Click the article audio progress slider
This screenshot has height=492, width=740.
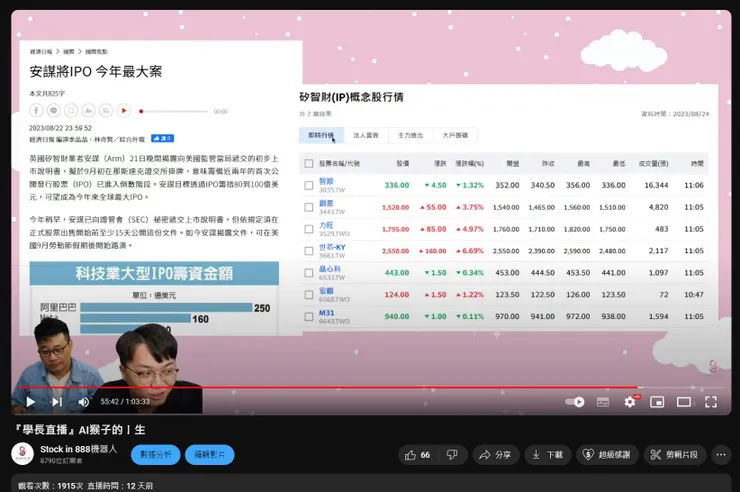[x=174, y=111]
